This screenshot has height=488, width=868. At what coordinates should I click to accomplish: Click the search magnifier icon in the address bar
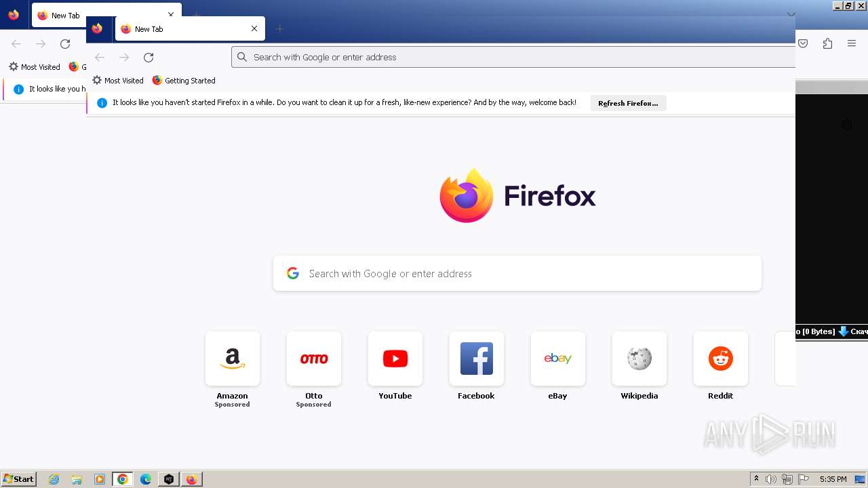(242, 57)
